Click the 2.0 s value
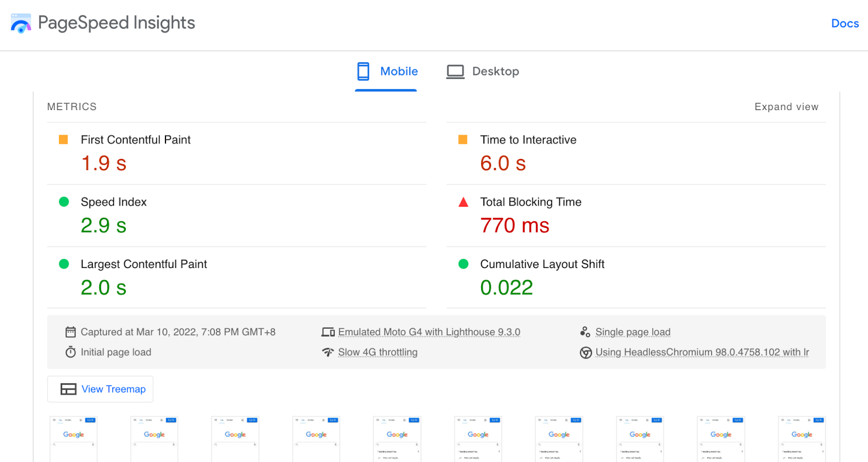868x462 pixels. click(104, 288)
